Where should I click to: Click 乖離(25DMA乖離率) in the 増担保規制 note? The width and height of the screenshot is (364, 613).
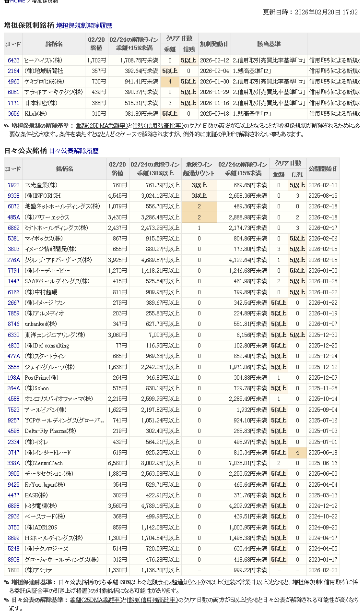(x=103, y=126)
